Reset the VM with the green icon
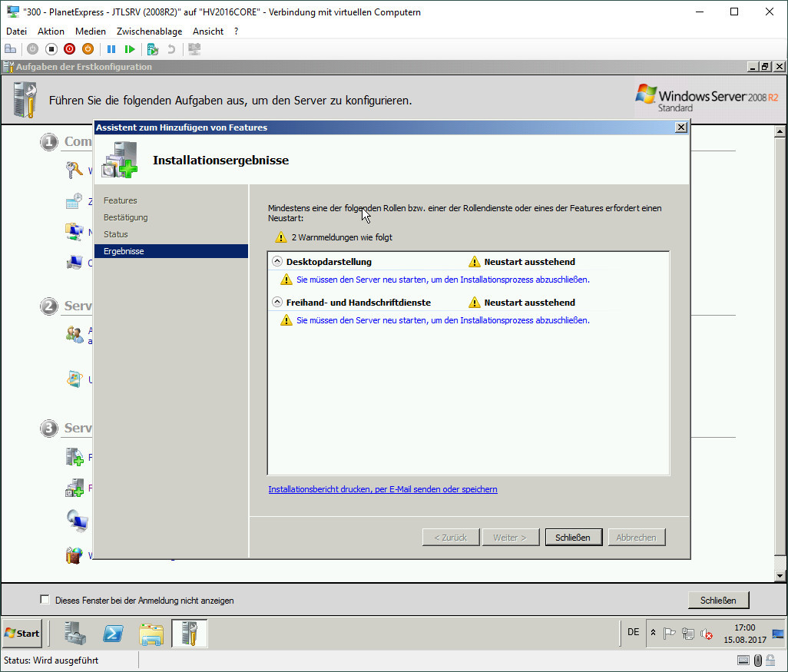The width and height of the screenshot is (788, 672). 130,49
